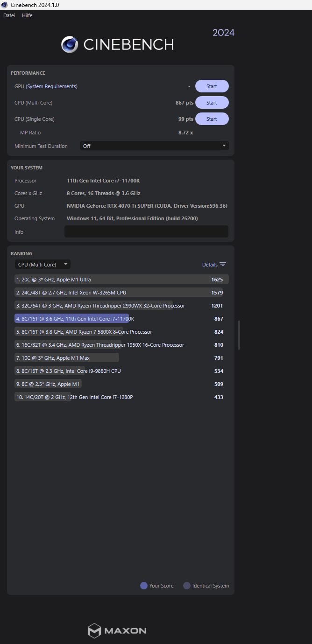Select Apple M1 Ultra ranking row
The height and width of the screenshot is (644, 312).
click(x=121, y=280)
